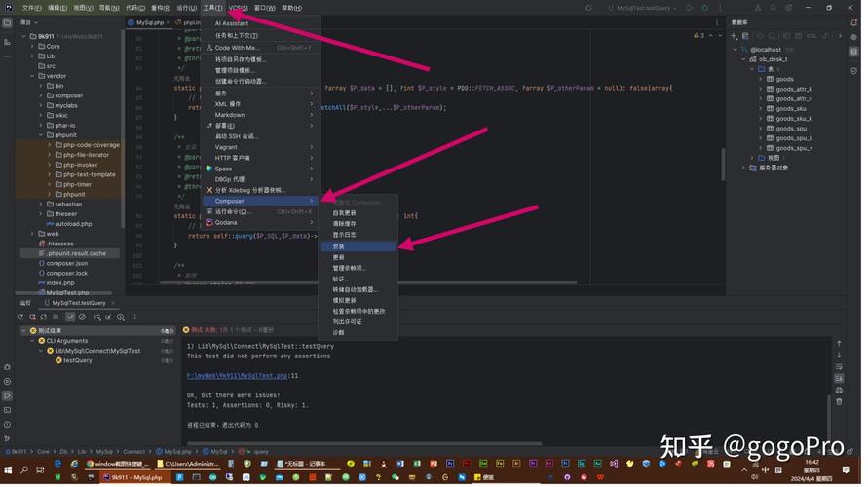Select goods_spu_k table in Database tree
Image resolution: width=868 pixels, height=487 pixels.
[796, 139]
